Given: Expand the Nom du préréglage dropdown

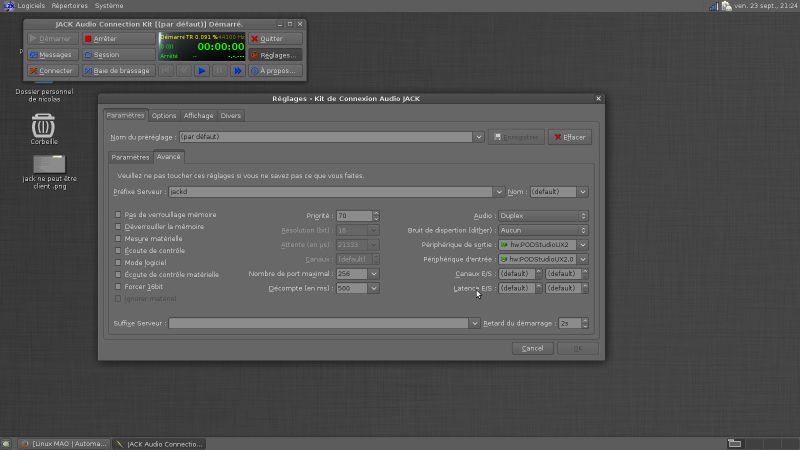Looking at the screenshot, I should click(x=479, y=137).
